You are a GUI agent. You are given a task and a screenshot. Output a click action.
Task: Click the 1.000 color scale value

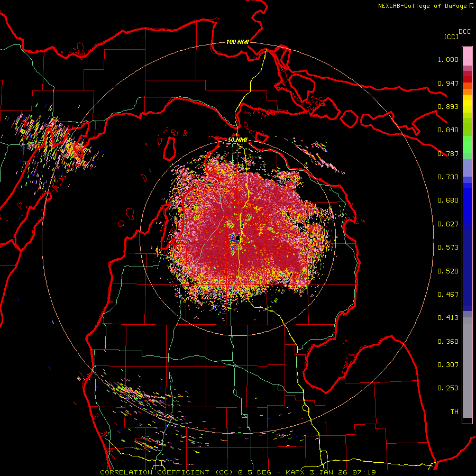click(448, 59)
